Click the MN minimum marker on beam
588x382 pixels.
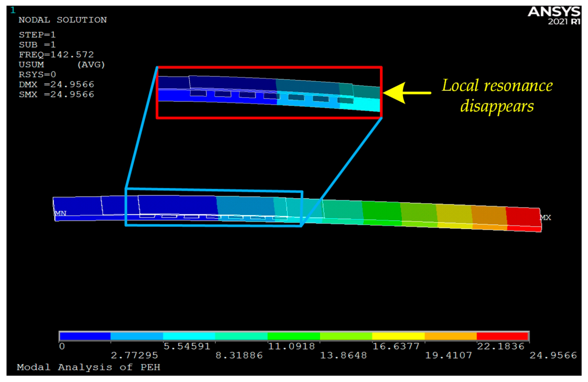pos(60,213)
